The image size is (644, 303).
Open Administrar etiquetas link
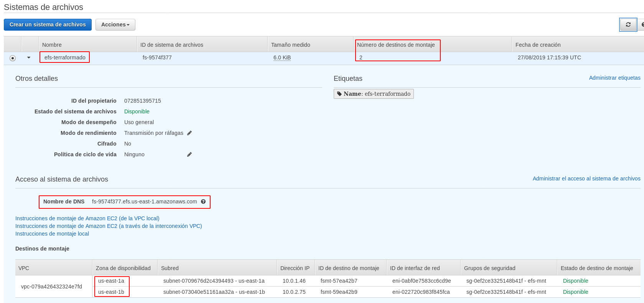[614, 78]
